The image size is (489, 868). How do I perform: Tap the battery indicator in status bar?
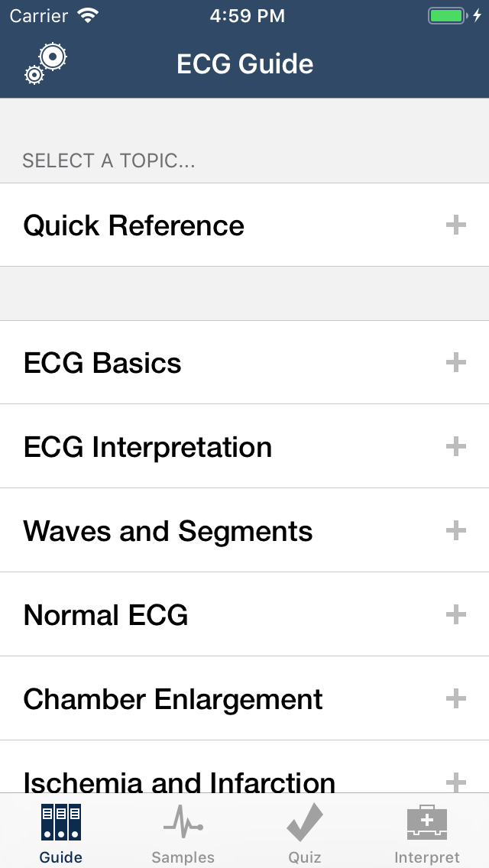448,16
